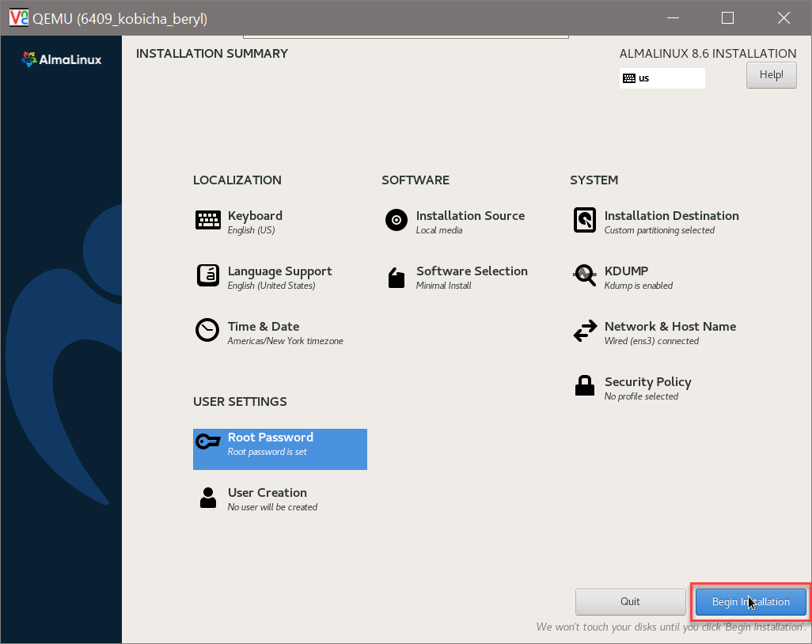This screenshot has width=812, height=644.
Task: Click 'Root password is set' text
Action: 268,452
